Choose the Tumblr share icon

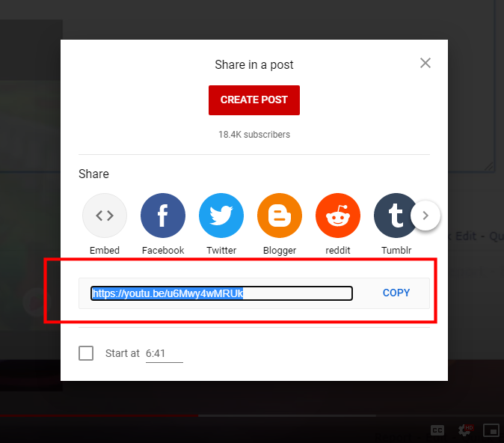396,216
